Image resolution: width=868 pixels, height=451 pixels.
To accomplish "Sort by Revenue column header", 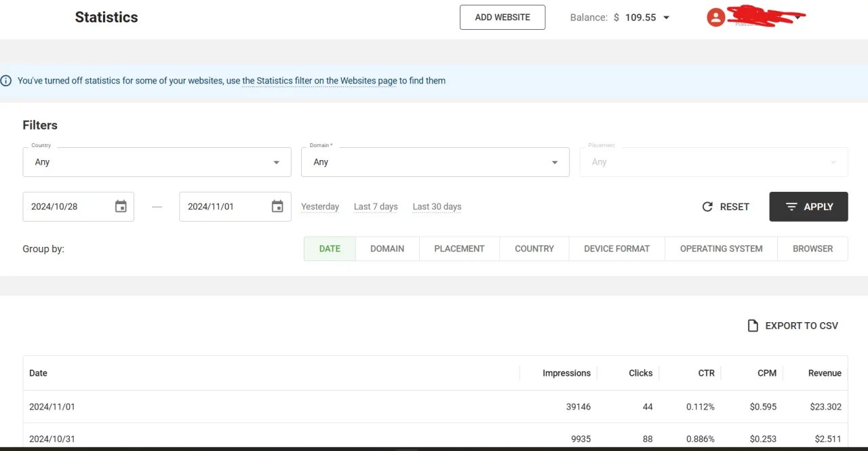I will [x=825, y=373].
